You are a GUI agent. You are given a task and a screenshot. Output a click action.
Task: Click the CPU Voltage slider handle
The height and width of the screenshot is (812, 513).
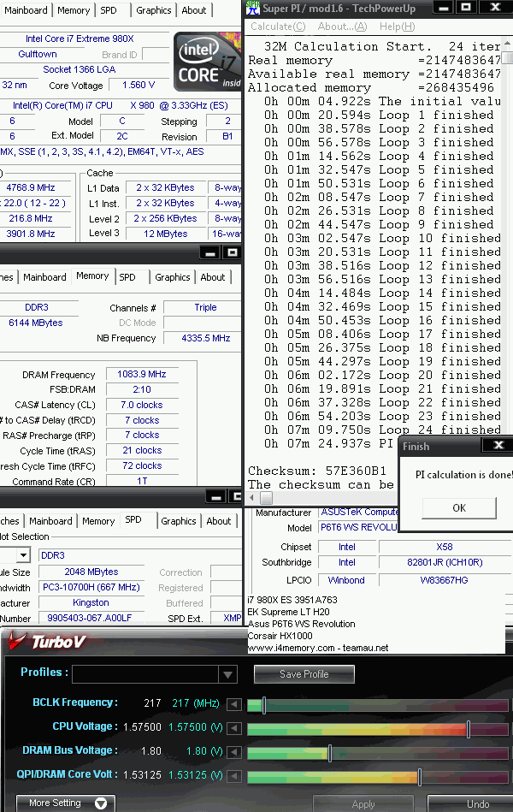469,729
